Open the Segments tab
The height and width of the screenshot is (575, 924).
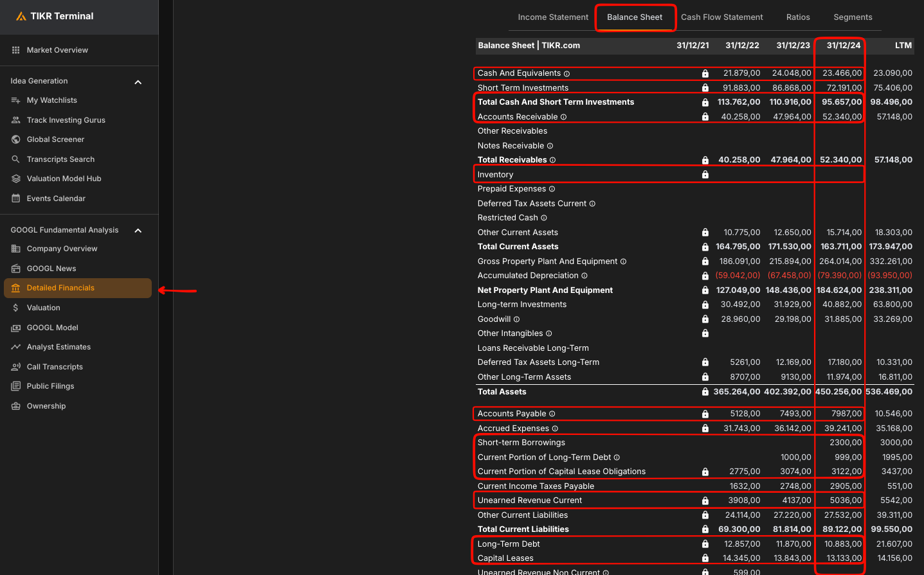tap(853, 17)
